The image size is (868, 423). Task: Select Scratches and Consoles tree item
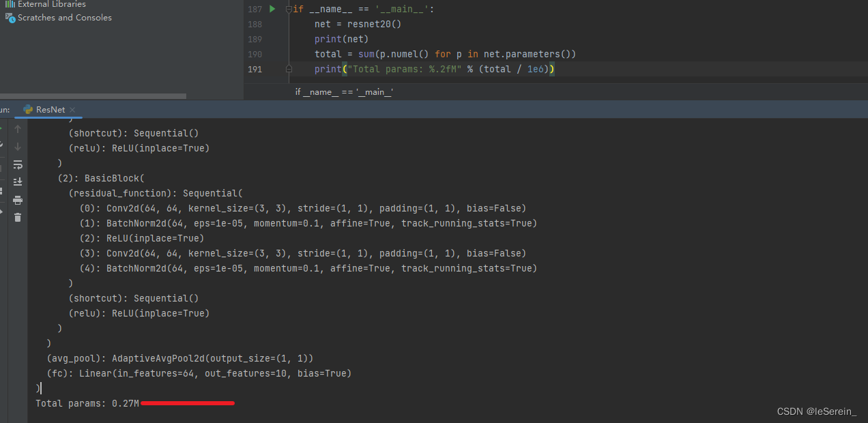tap(65, 18)
